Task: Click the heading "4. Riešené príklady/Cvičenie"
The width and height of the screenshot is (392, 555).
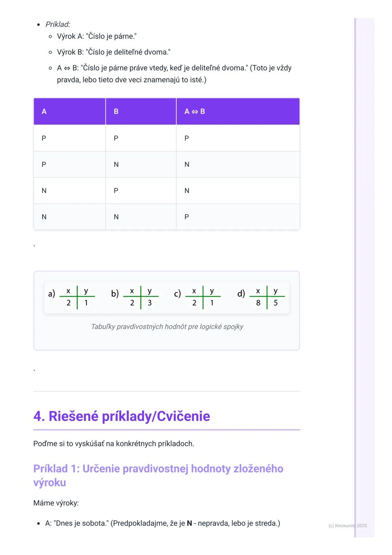Action: (x=122, y=416)
